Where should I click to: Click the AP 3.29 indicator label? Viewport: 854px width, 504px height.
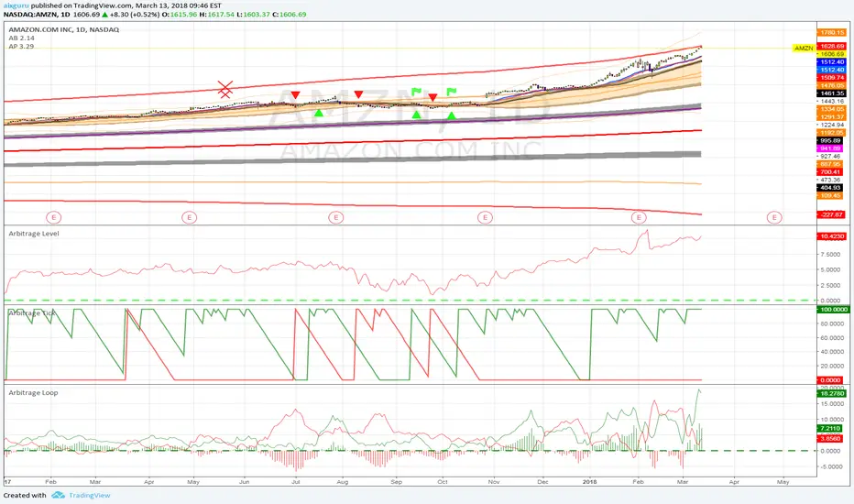21,47
